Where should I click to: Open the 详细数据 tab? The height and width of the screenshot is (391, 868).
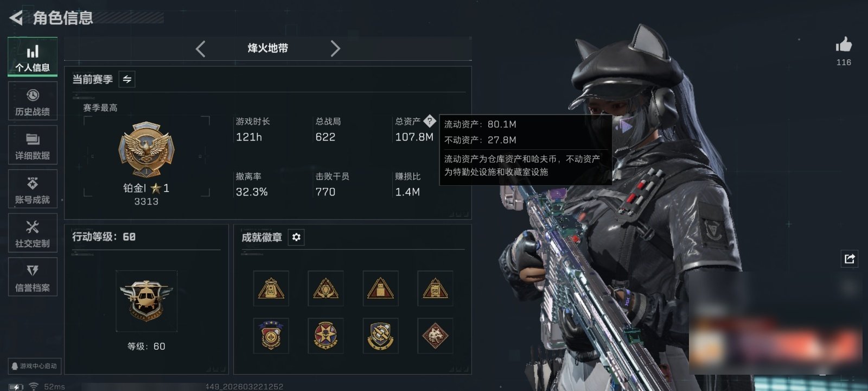click(x=33, y=146)
